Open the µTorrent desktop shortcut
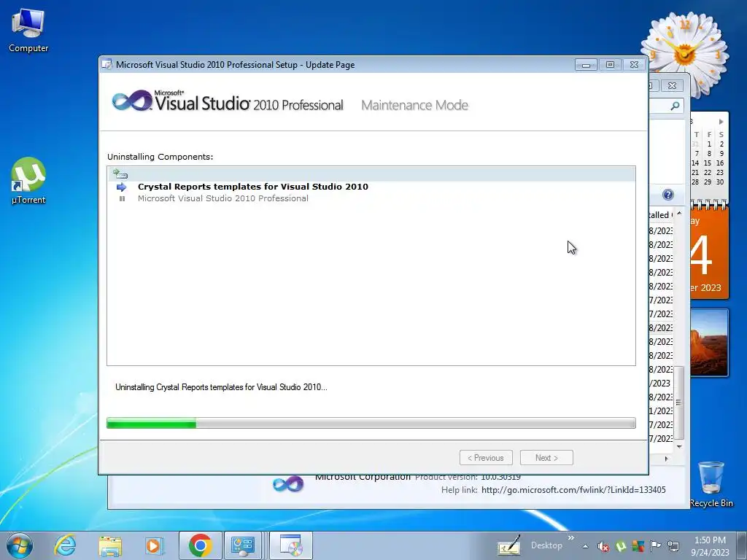The height and width of the screenshot is (560, 747). click(x=28, y=181)
